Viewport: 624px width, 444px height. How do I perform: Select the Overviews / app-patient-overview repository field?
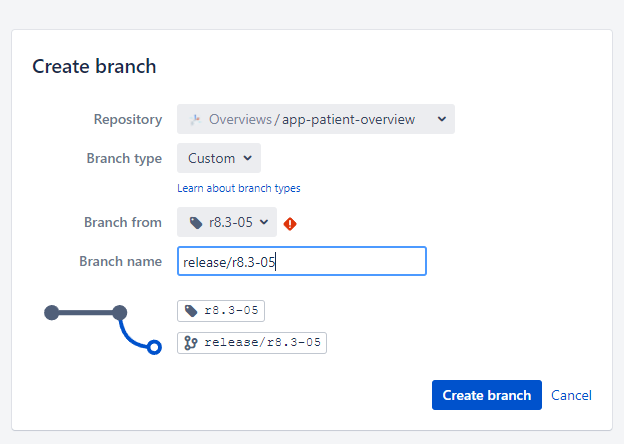tap(316, 119)
